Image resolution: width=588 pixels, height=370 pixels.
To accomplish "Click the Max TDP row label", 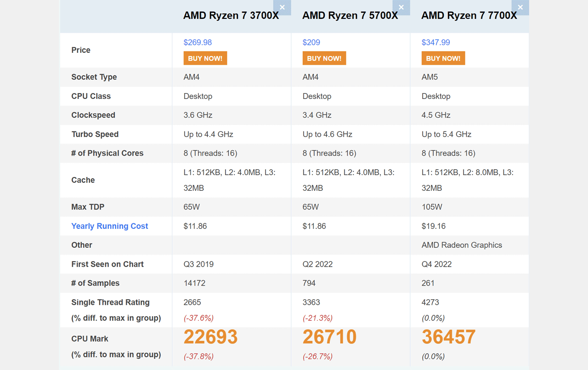I will (88, 207).
